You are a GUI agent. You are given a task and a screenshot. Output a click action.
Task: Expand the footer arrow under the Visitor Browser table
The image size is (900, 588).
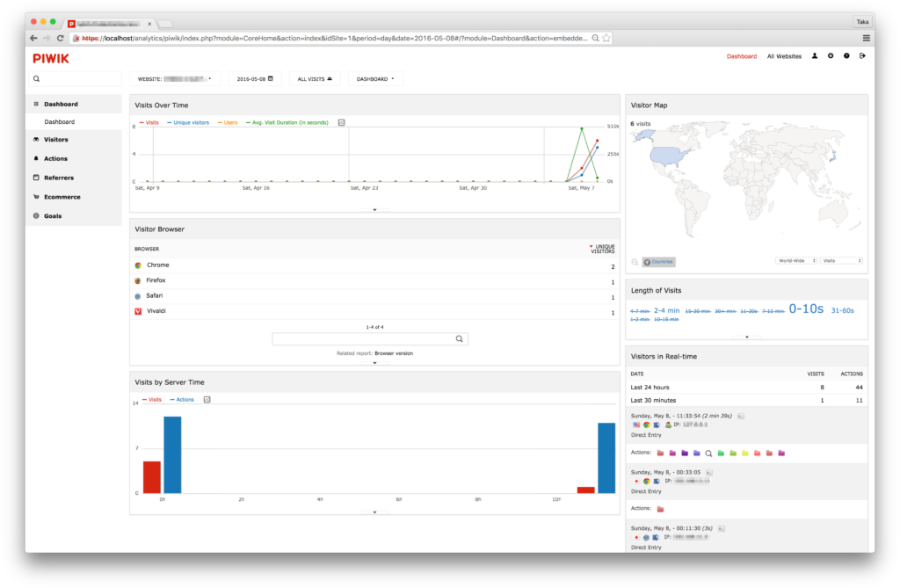coord(374,362)
